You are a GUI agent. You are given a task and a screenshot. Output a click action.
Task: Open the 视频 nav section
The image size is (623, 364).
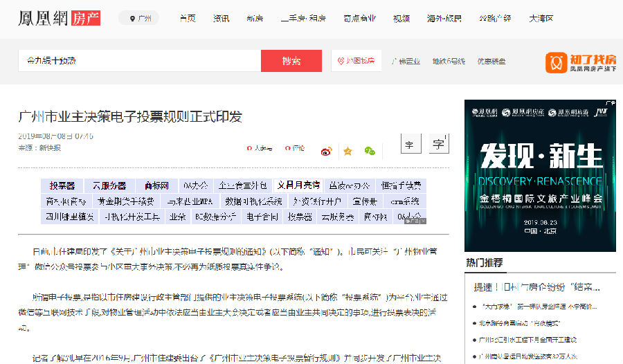coord(401,19)
